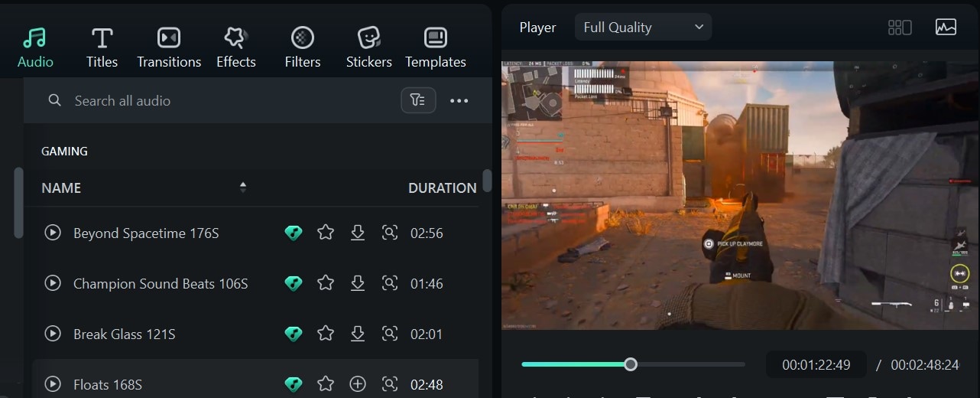
Task: Select the Beyond Spacetime 176S name
Action: [146, 233]
